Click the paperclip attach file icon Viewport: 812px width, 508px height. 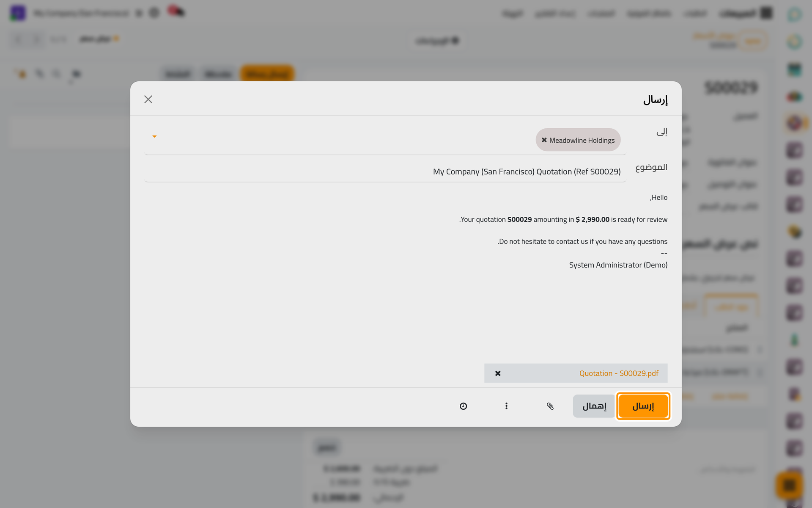[550, 406]
